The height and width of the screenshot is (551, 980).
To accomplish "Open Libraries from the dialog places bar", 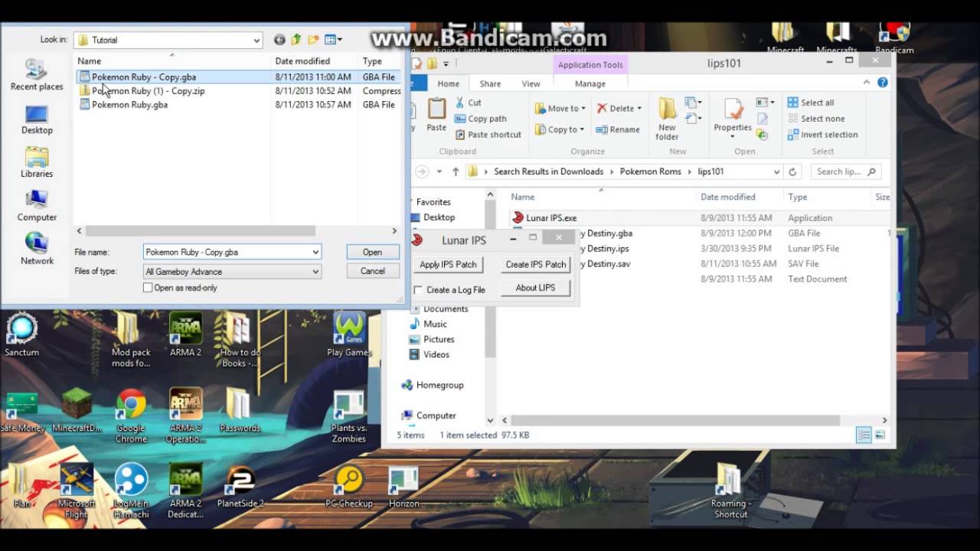I will pyautogui.click(x=37, y=162).
